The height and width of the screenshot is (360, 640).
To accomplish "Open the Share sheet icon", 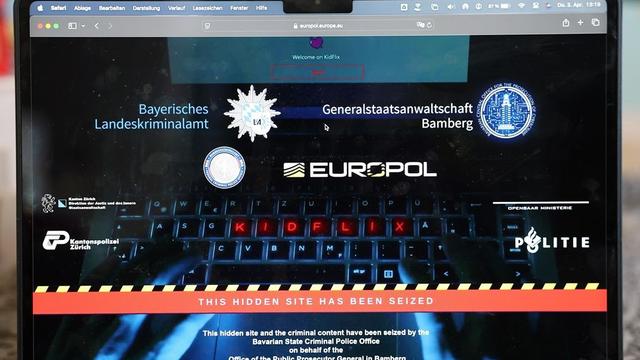I will [x=566, y=23].
